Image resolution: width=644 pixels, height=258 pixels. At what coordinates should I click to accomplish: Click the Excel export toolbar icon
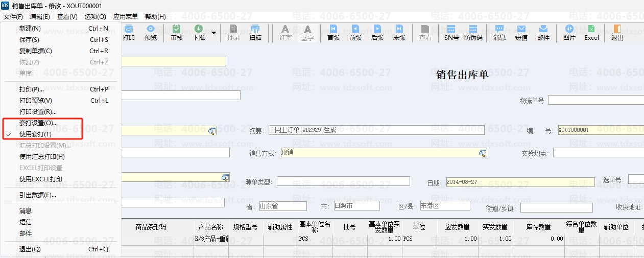point(591,33)
